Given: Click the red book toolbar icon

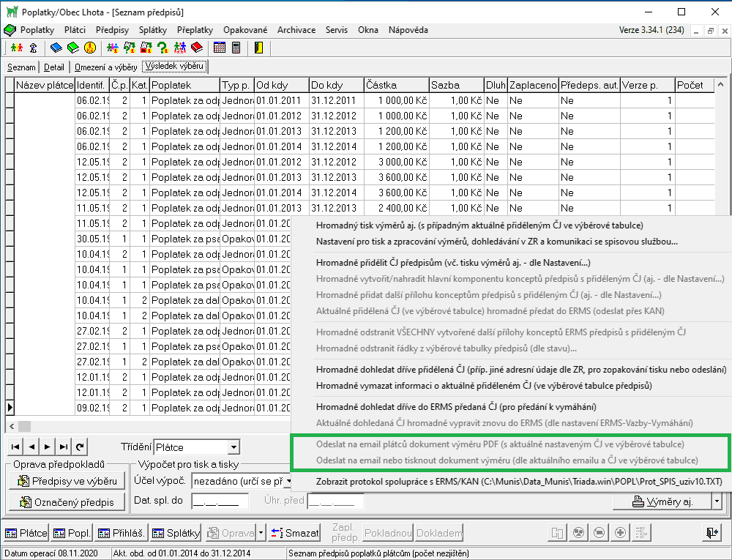Looking at the screenshot, I should tap(196, 48).
